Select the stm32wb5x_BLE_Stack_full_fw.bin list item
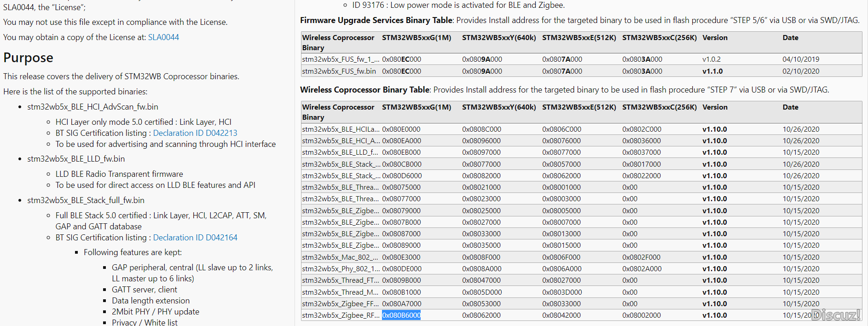This screenshot has height=326, width=868. [86, 200]
